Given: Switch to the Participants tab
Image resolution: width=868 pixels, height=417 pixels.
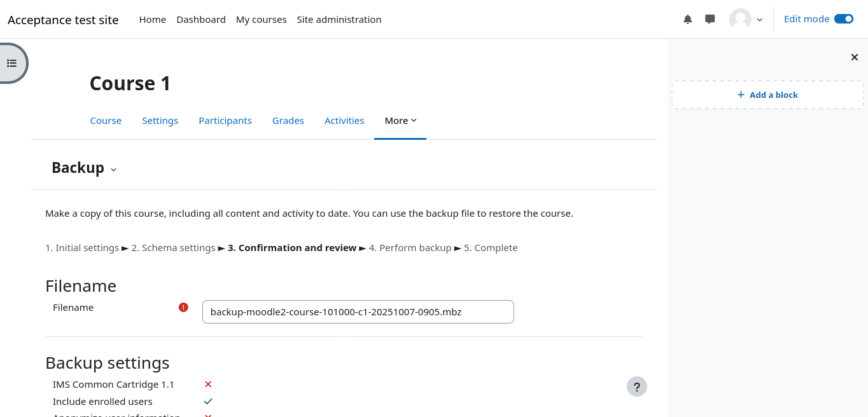Looking at the screenshot, I should click(225, 121).
